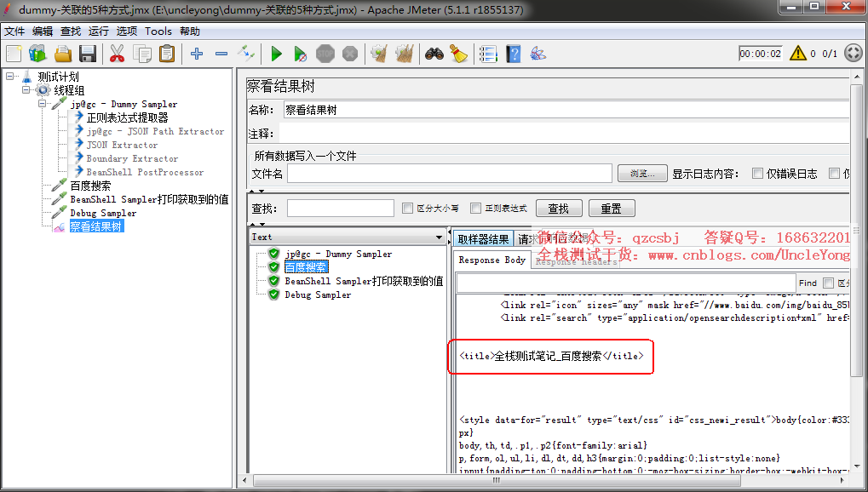Click the Toggle enable/disable icon

[246, 54]
